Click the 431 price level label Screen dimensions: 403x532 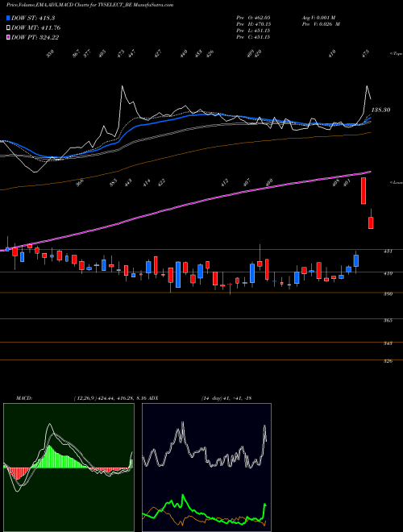(x=388, y=251)
